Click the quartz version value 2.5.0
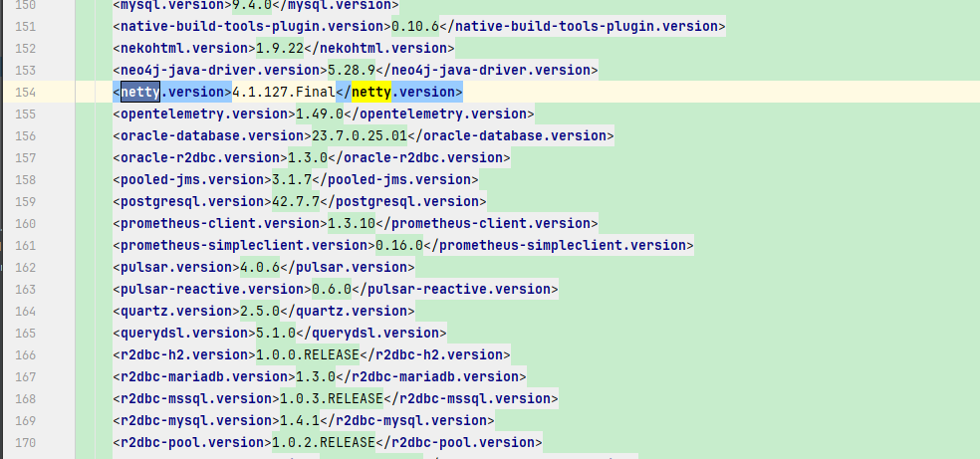980x459 pixels. [260, 311]
